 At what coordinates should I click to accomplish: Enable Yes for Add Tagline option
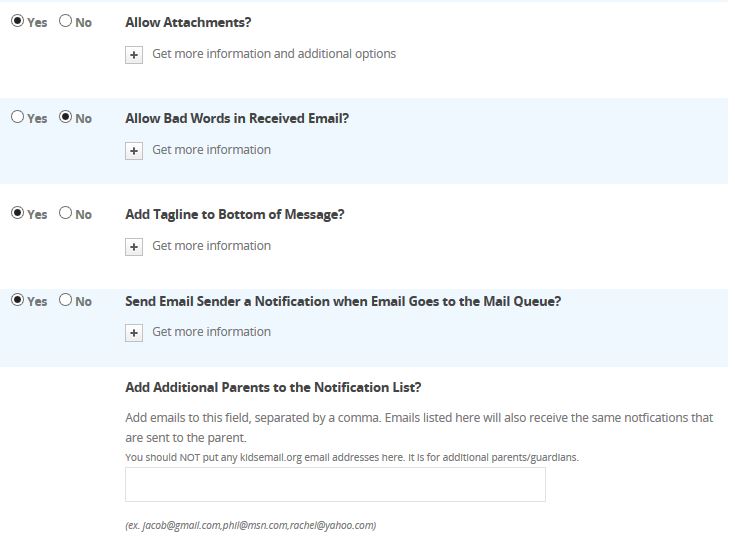click(x=17, y=213)
